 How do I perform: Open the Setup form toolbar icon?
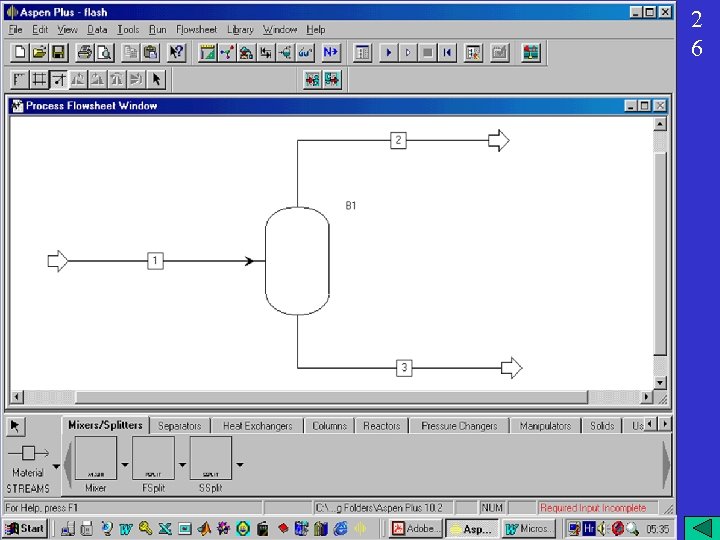pyautogui.click(x=208, y=52)
